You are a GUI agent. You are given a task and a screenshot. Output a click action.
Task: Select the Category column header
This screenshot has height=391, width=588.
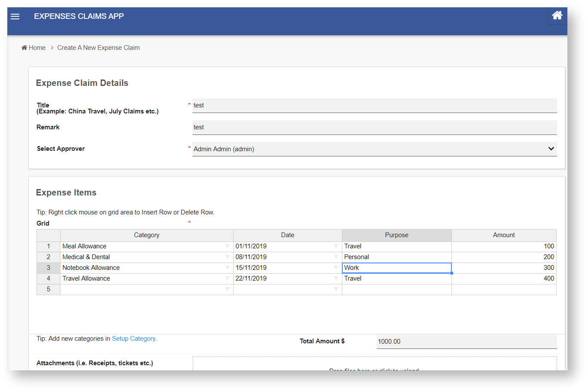coord(146,235)
